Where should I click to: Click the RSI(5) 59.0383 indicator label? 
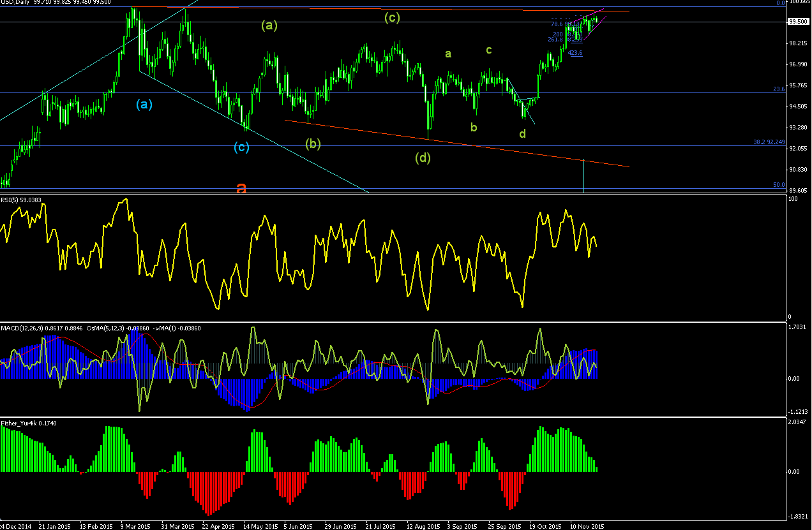21,200
